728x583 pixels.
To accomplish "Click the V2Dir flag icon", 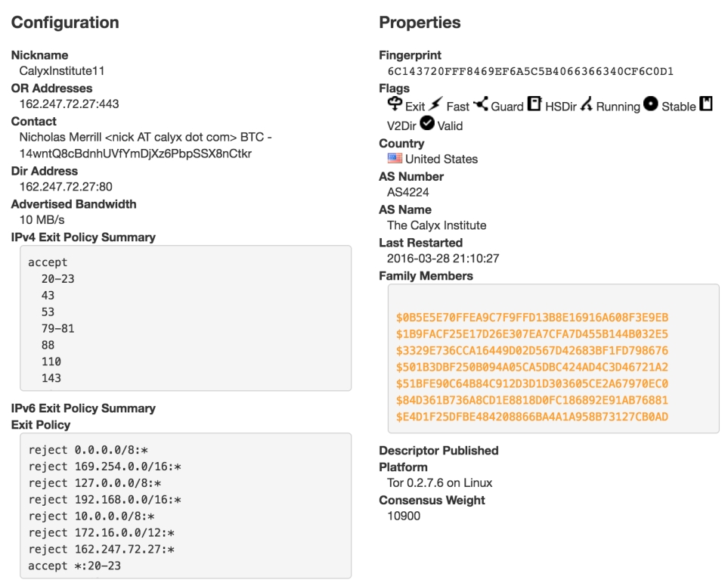I will click(x=706, y=105).
